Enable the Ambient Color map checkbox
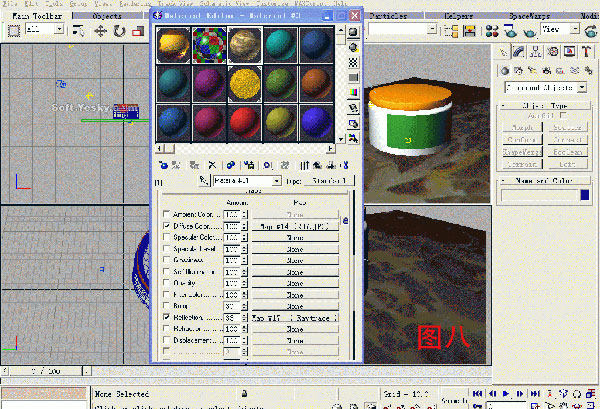This screenshot has width=600, height=409. pyautogui.click(x=166, y=213)
